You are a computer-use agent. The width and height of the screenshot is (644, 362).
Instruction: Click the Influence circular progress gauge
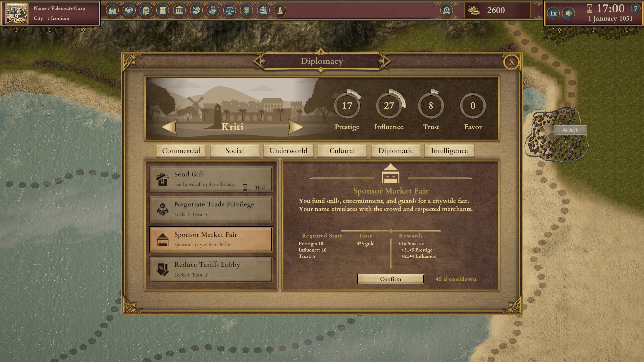point(389,106)
